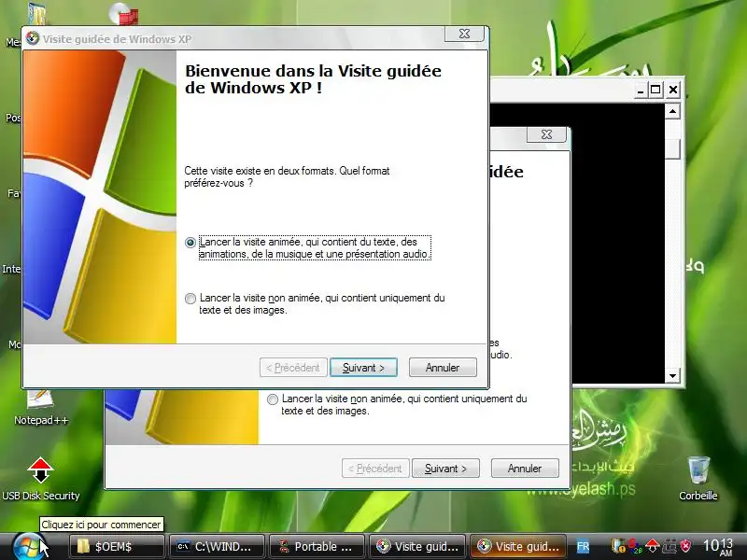The image size is (747, 560).
Task: Click the console window scrollbar thumb
Action: [x=672, y=149]
